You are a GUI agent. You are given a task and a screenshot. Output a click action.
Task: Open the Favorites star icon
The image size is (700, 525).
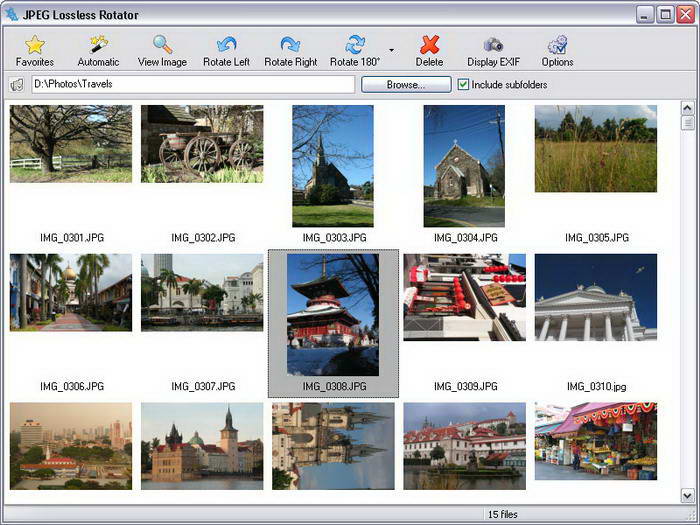(35, 45)
